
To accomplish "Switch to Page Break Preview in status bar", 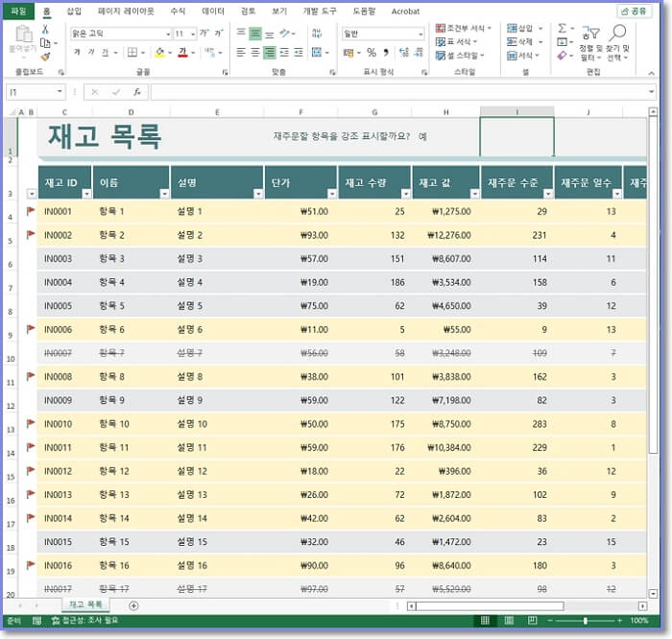I will click(532, 620).
